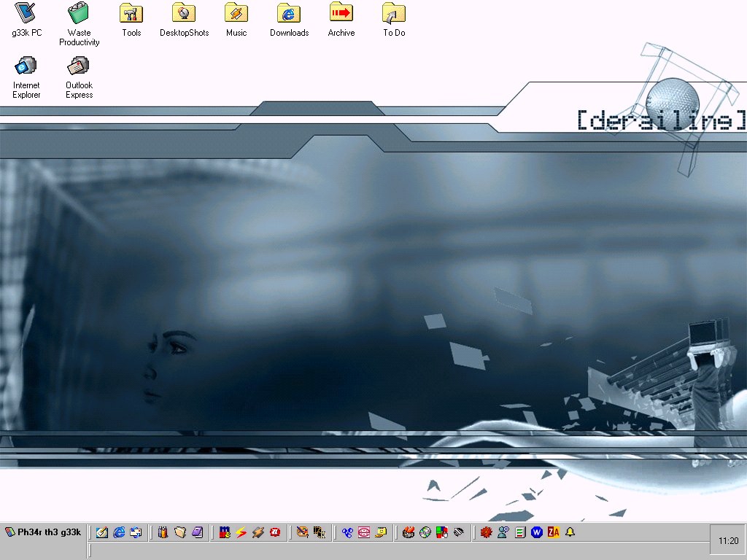Open the To Do folder
The image size is (747, 560).
[x=394, y=13]
